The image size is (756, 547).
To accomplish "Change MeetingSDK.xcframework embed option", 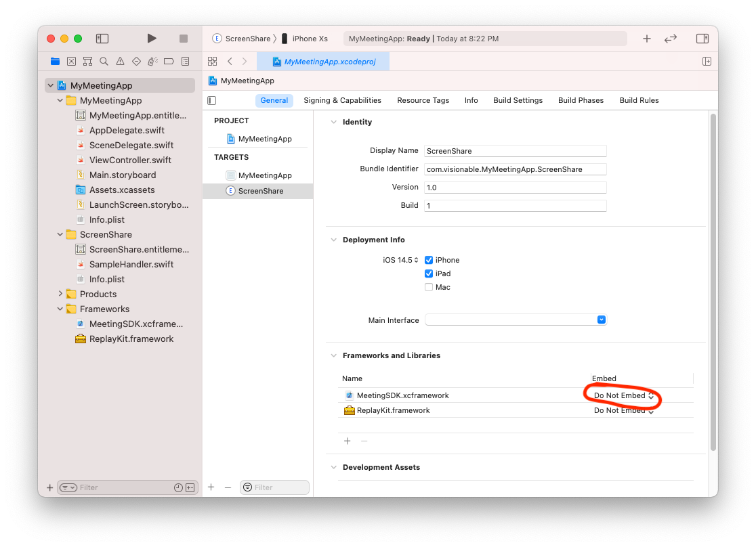I will click(623, 395).
